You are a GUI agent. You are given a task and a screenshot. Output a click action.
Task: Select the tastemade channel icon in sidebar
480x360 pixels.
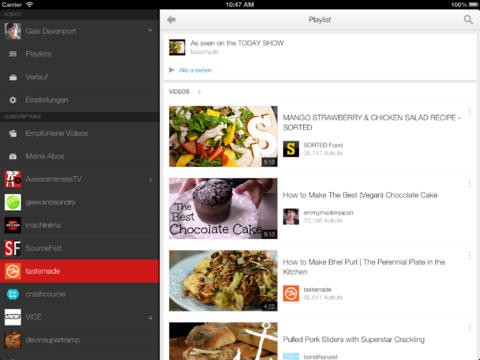click(13, 271)
